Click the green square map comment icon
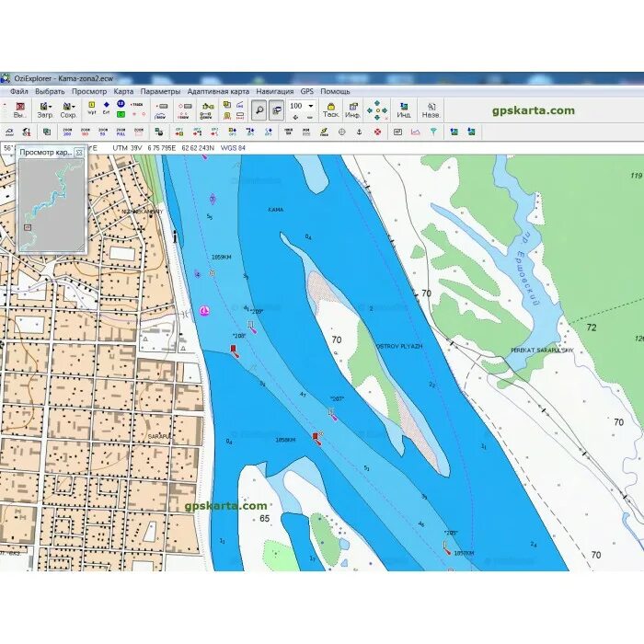 click(x=121, y=115)
